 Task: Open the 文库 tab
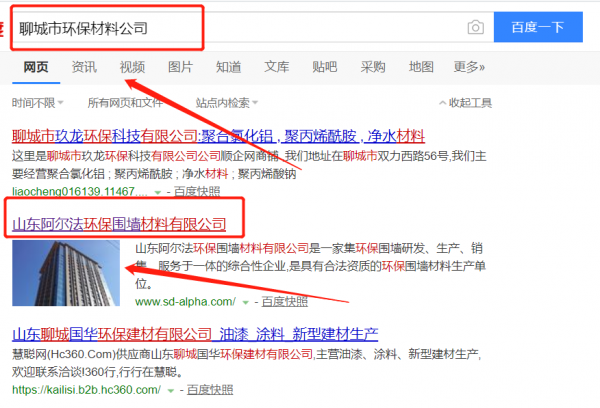click(x=277, y=67)
